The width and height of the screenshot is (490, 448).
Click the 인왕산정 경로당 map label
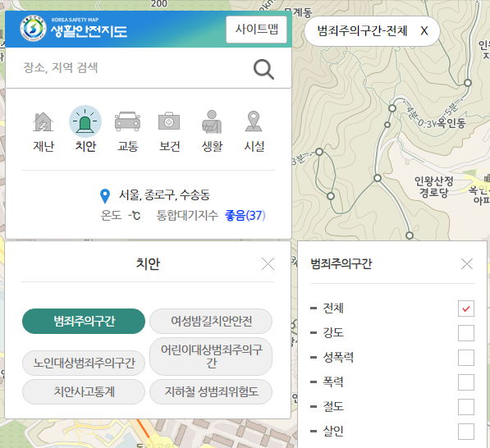coord(433,186)
